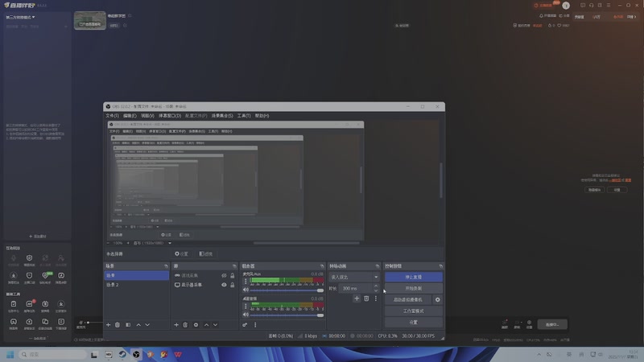Open Steam from the Windows taskbar

(122, 354)
